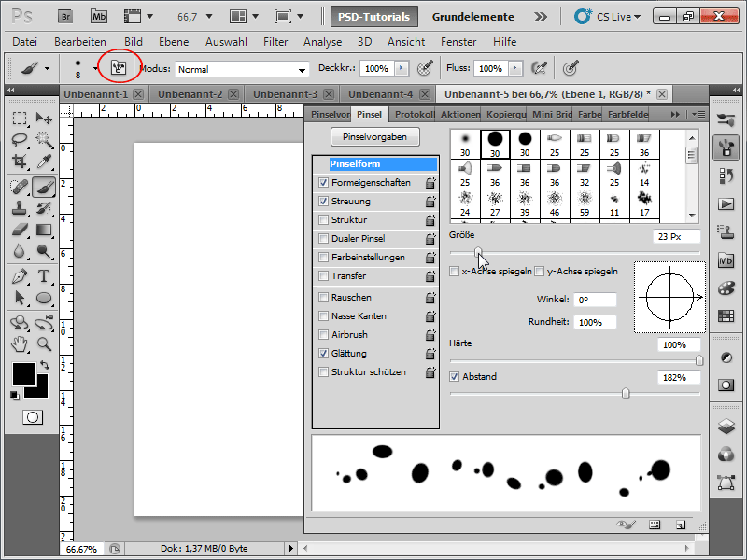Screen dimensions: 747x560
Task: Select the Hand tool
Action: [19, 343]
